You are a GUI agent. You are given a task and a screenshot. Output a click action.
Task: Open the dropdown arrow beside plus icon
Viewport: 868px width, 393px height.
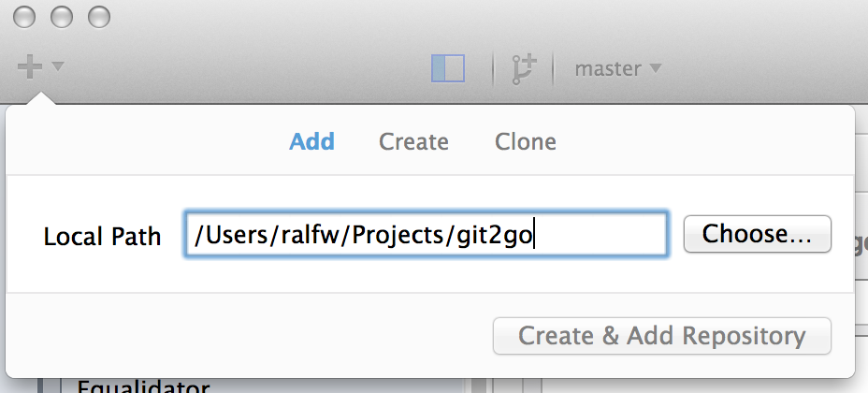coord(58,66)
